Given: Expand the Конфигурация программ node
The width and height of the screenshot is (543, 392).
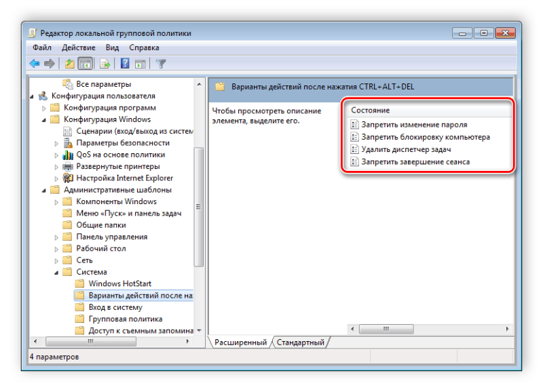Looking at the screenshot, I should (44, 109).
